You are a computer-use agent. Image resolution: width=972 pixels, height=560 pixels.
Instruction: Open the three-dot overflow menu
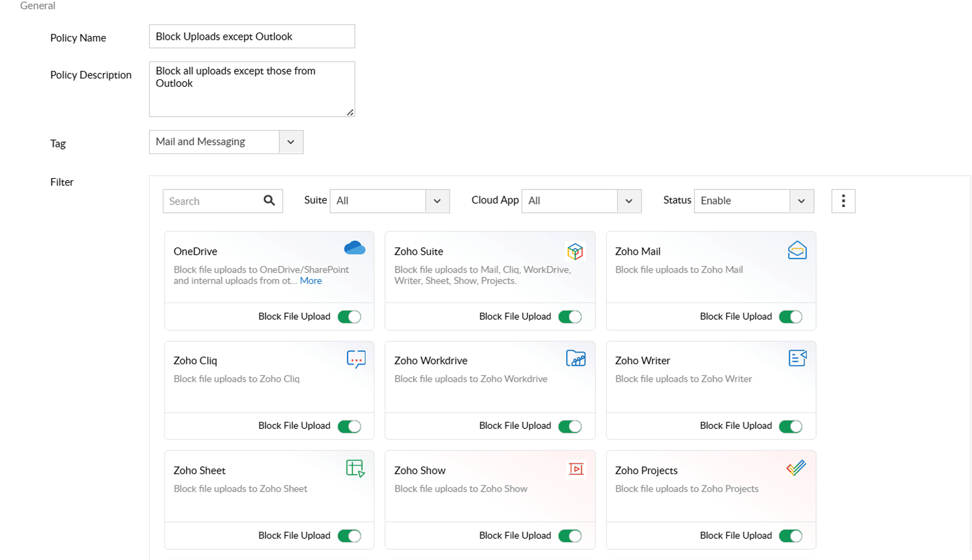click(x=843, y=201)
